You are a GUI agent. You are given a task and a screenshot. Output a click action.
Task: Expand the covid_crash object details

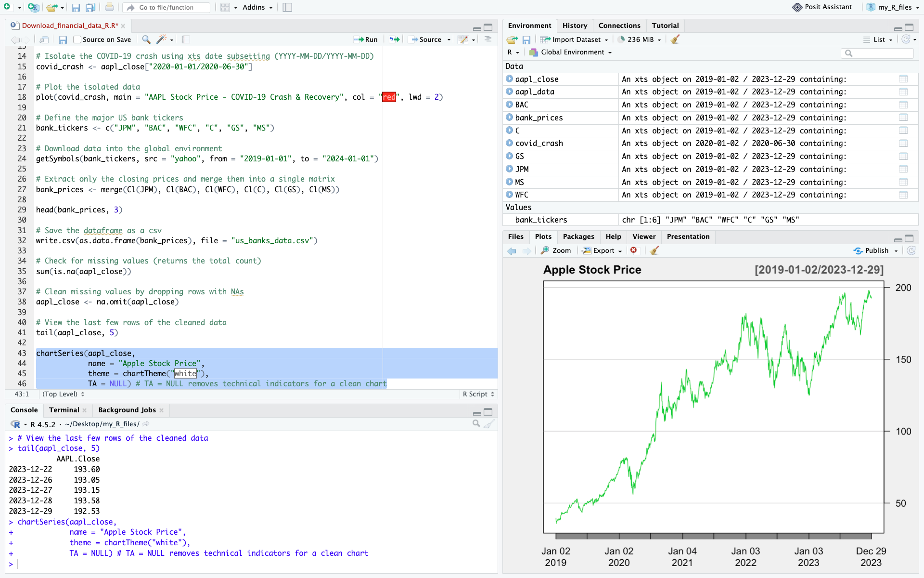coord(509,143)
